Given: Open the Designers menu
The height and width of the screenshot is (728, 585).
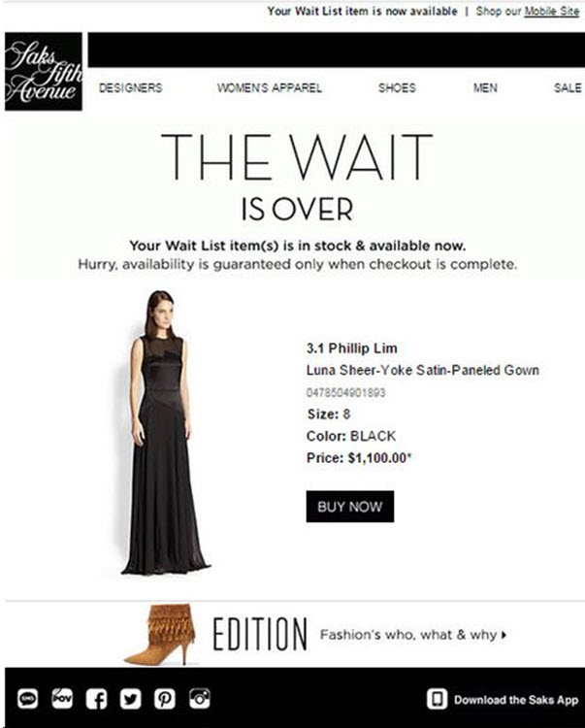Looking at the screenshot, I should 131,87.
